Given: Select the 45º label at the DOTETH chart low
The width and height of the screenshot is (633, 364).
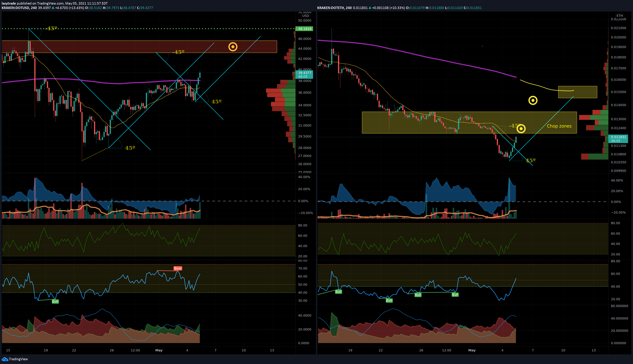Looking at the screenshot, I should (530, 160).
